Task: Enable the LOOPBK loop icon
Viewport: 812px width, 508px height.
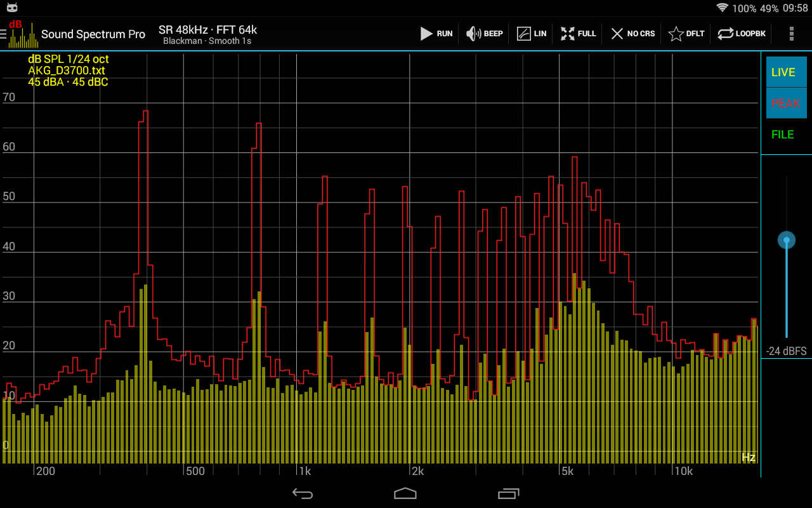Action: coord(726,34)
